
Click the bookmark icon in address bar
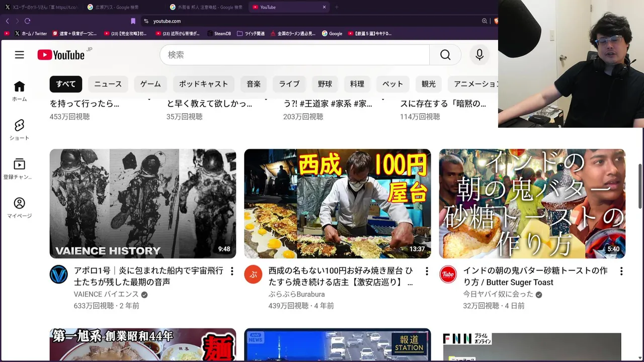coord(133,21)
